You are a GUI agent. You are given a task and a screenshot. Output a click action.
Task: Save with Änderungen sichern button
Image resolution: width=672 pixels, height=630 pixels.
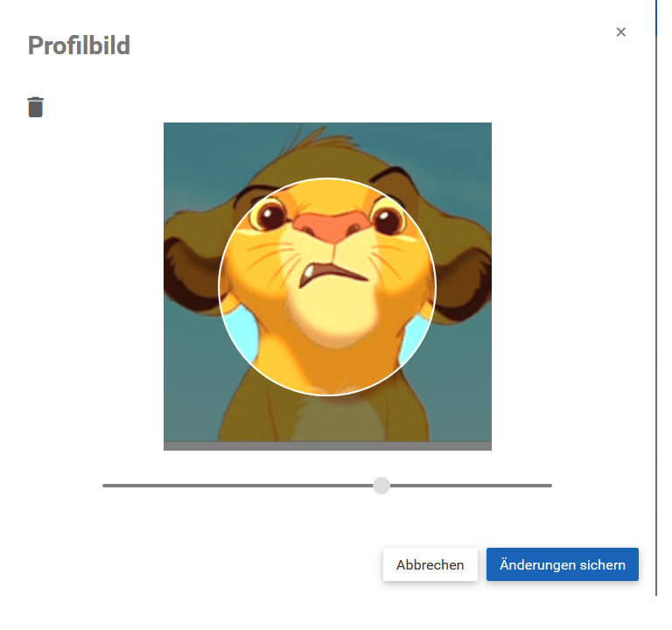tap(563, 564)
